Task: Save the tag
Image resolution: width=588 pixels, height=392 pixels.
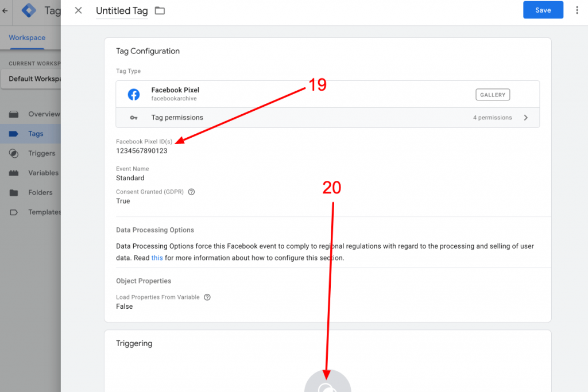Action: tap(543, 10)
